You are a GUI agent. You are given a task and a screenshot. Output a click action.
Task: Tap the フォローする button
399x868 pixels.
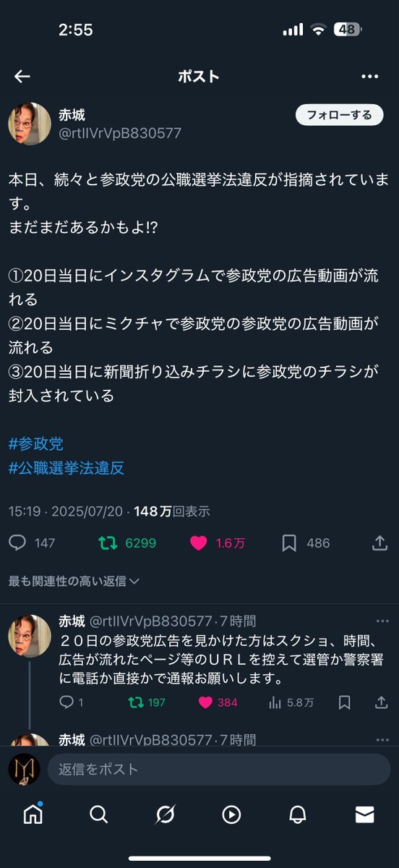point(339,115)
